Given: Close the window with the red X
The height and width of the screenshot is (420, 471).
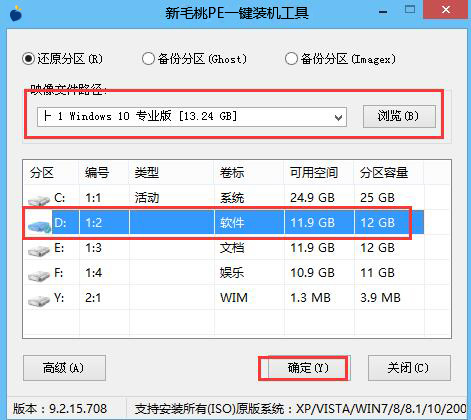Looking at the screenshot, I should coord(446,10).
